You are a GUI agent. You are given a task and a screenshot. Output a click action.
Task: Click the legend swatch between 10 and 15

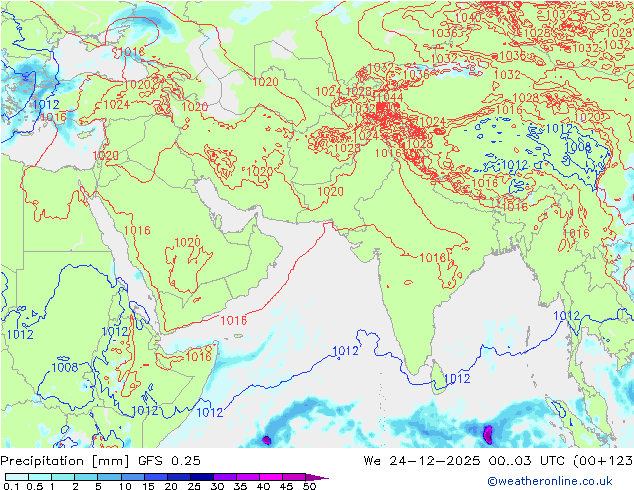[133, 477]
